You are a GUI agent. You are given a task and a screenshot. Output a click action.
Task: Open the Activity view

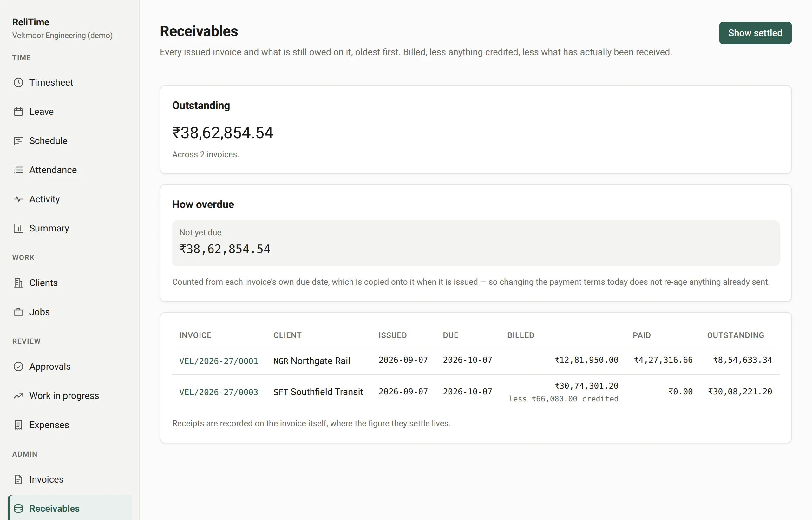(x=69, y=199)
